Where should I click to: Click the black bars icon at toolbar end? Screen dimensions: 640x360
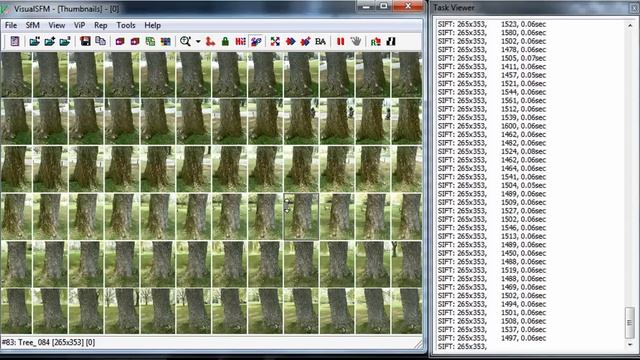click(x=391, y=41)
